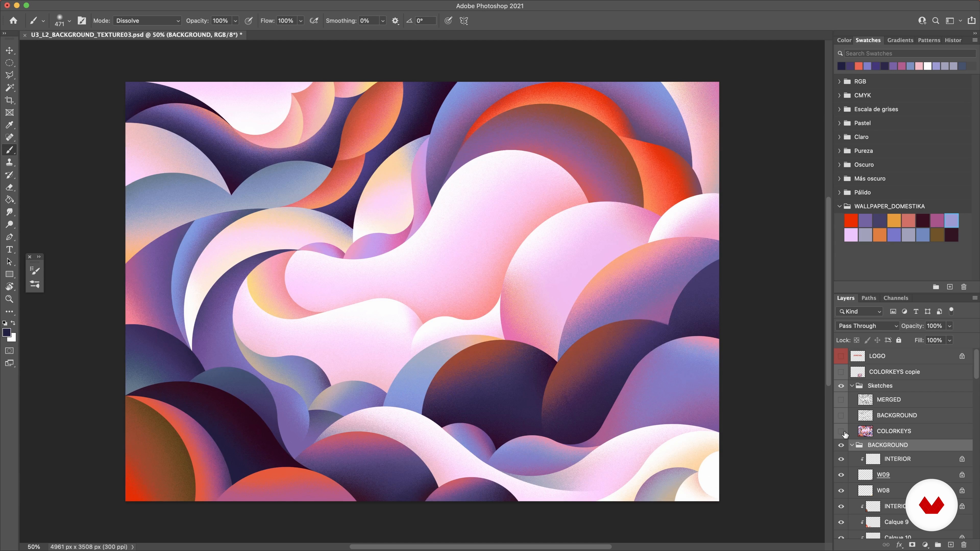This screenshot has height=551, width=980.
Task: Open brush settings gear in options bar
Action: pyautogui.click(x=395, y=21)
